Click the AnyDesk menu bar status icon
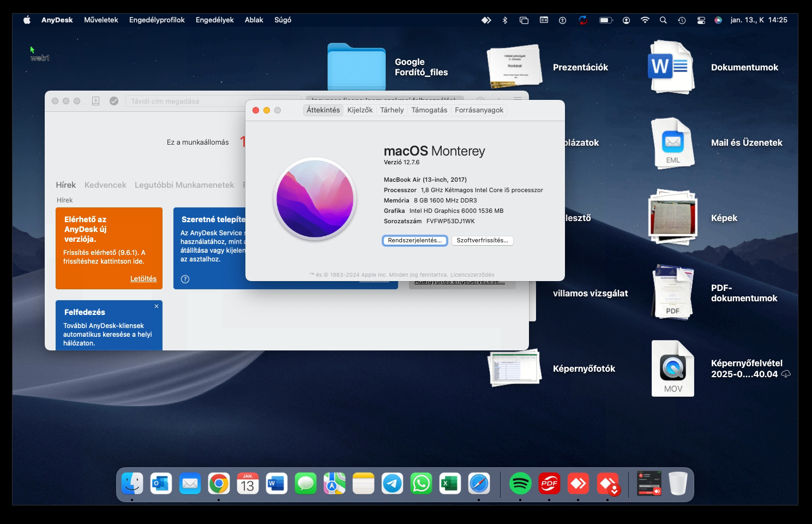 pos(486,20)
